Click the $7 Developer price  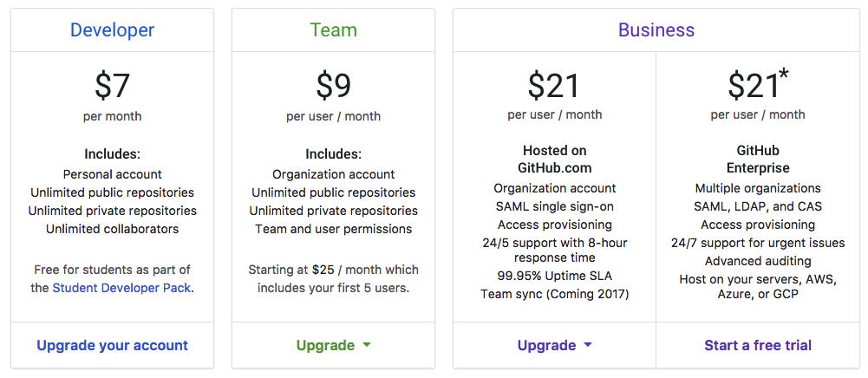112,85
